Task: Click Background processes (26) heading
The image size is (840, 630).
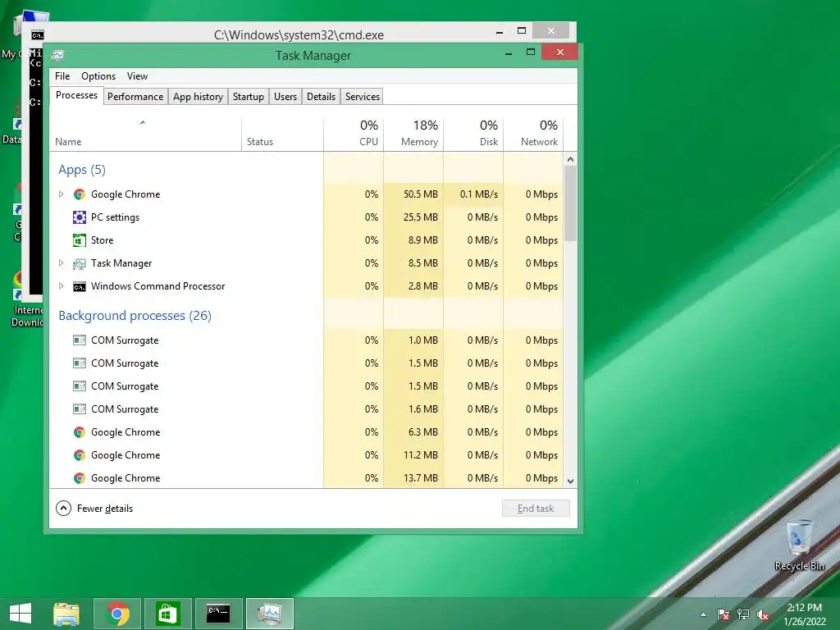Action: [135, 316]
